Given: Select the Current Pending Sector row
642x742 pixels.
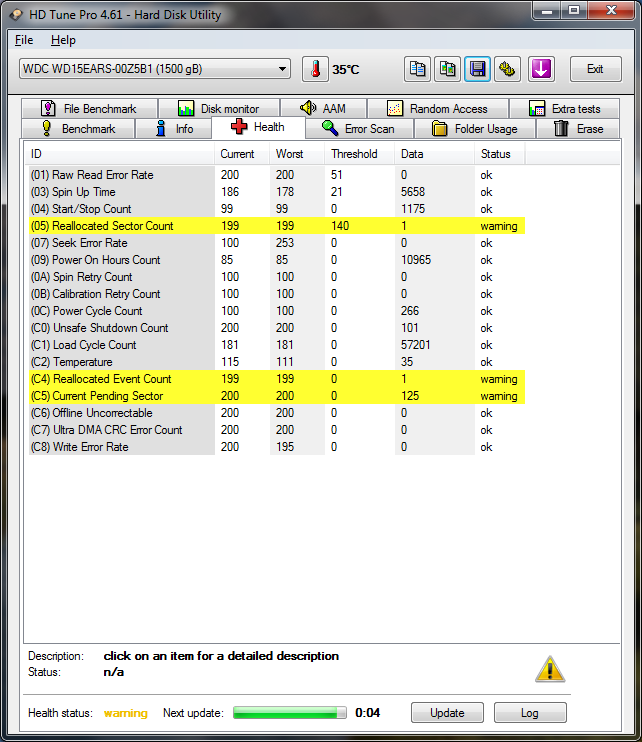Looking at the screenshot, I should tap(277, 396).
